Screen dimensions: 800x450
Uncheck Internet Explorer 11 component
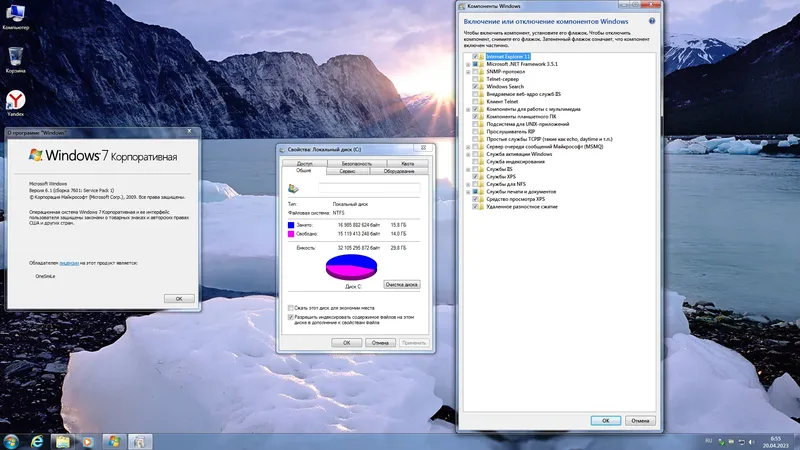point(475,57)
